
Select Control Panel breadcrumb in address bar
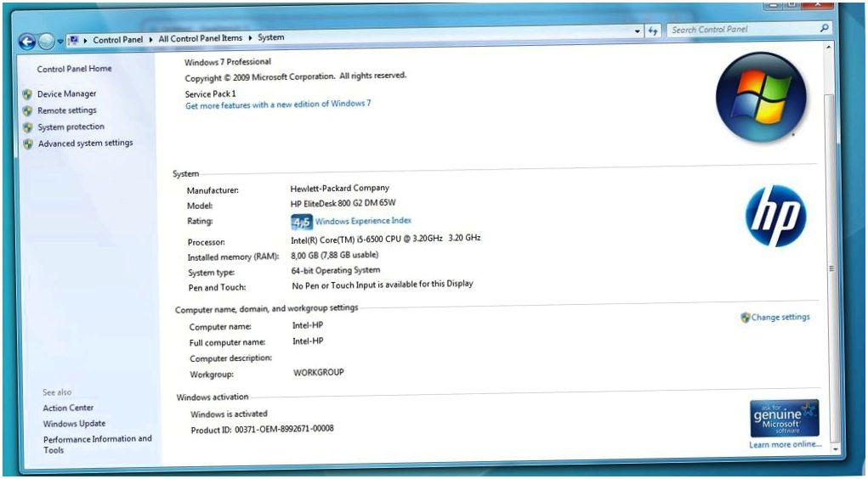(x=118, y=40)
